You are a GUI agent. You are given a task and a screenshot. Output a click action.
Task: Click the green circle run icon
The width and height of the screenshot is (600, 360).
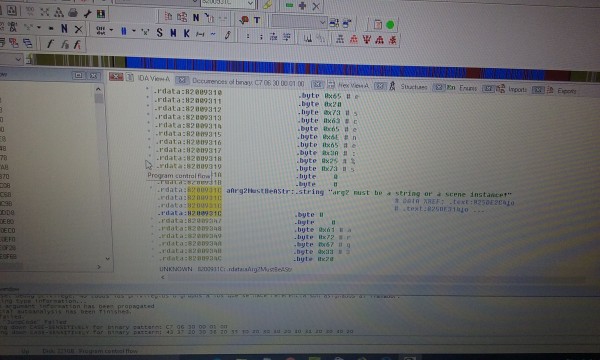[390, 25]
